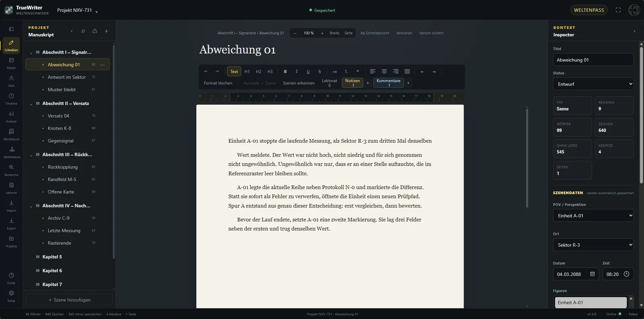The image size is (644, 319).
Task: Open the calendar picker in the Datum field
Action: pyautogui.click(x=592, y=274)
